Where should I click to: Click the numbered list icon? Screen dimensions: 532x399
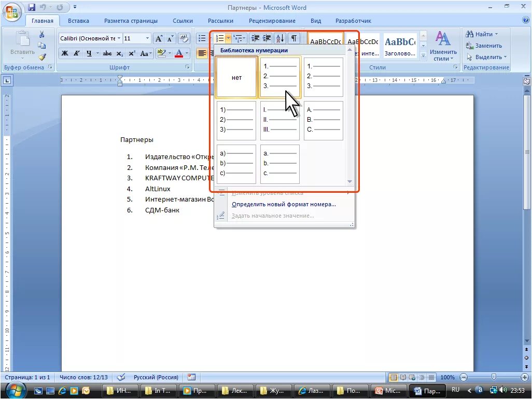(220, 38)
